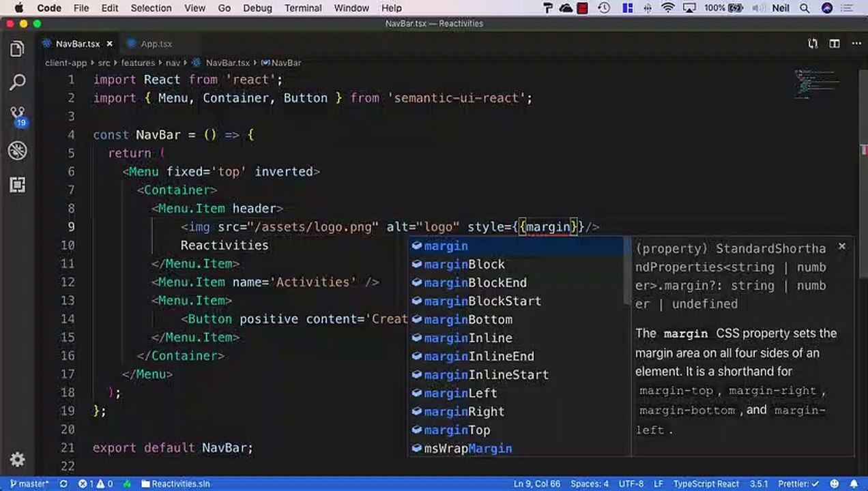The width and height of the screenshot is (868, 491).
Task: Close the NavBar.tsx tab
Action: (x=109, y=44)
